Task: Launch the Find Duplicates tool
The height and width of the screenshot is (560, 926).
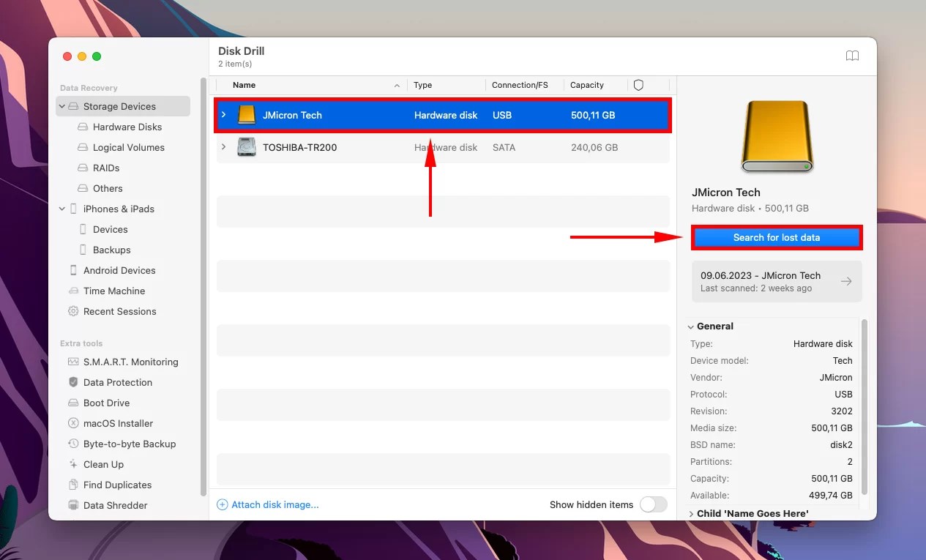Action: (x=117, y=485)
